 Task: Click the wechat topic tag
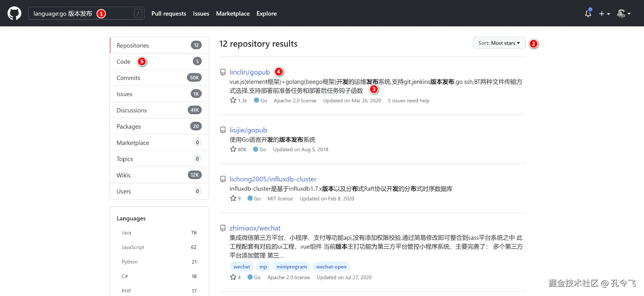coord(242,267)
